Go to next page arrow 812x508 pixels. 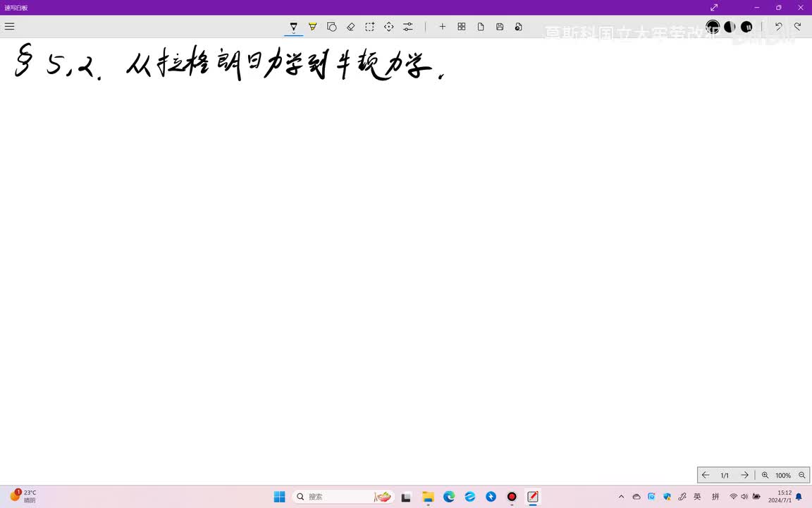pos(744,475)
